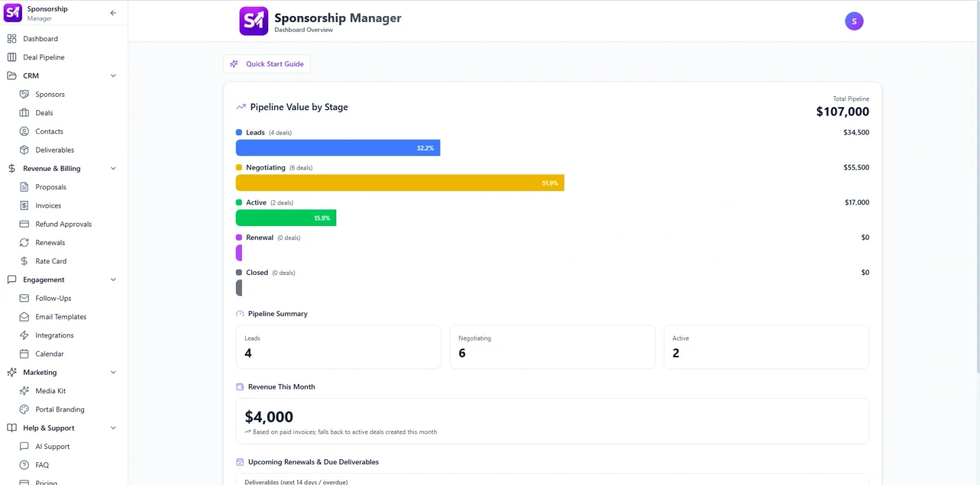Collapse the sidebar with the back arrow
Image resolution: width=980 pixels, height=485 pixels.
pos(113,13)
